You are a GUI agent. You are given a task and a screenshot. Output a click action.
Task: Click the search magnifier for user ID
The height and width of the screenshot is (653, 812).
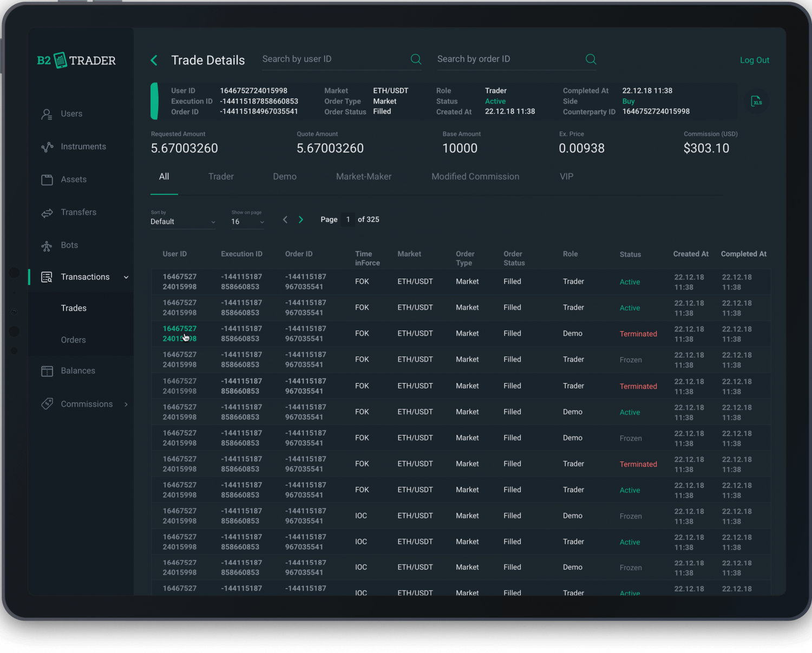pyautogui.click(x=416, y=59)
